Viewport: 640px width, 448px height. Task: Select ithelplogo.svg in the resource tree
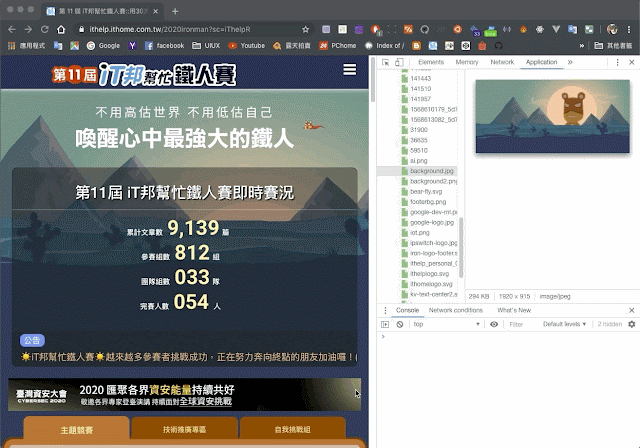(429, 274)
